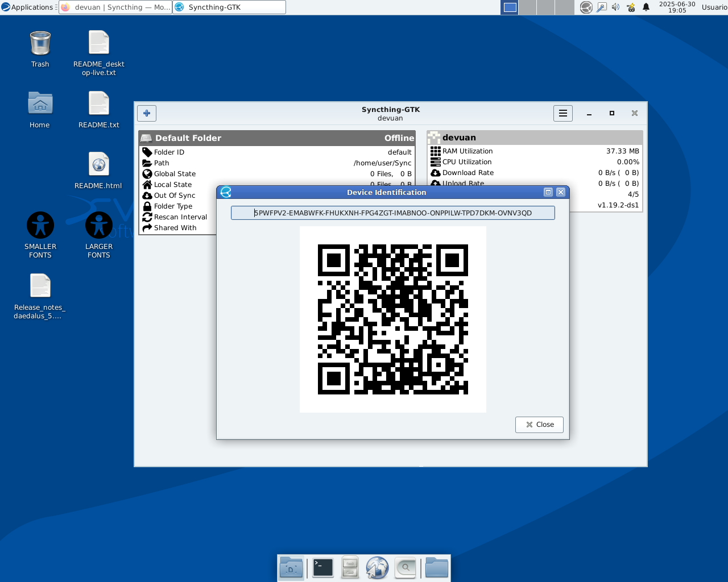Click the volume icon in system tray
The height and width of the screenshot is (582, 728).
click(x=615, y=7)
